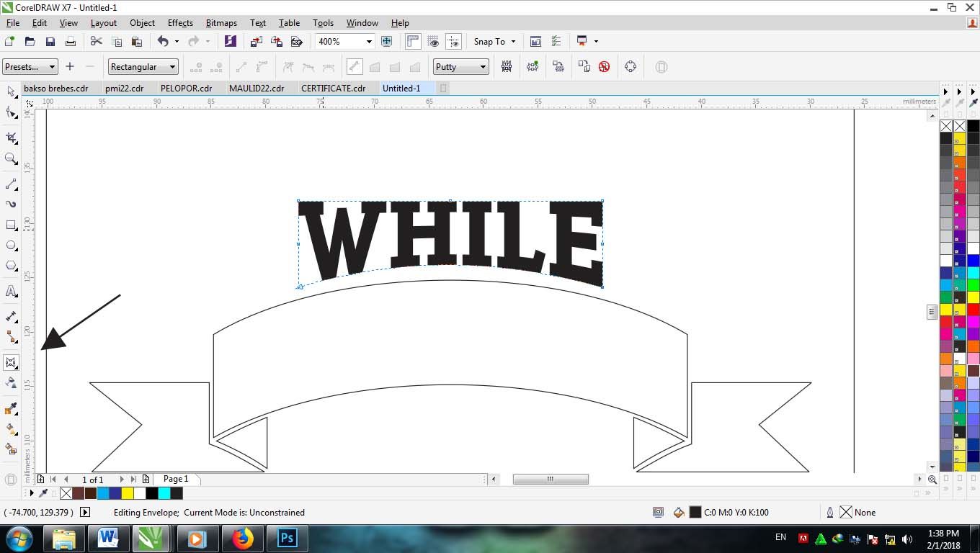Select the Color Eyedropper tool
The height and width of the screenshot is (553, 980).
pyautogui.click(x=11, y=408)
